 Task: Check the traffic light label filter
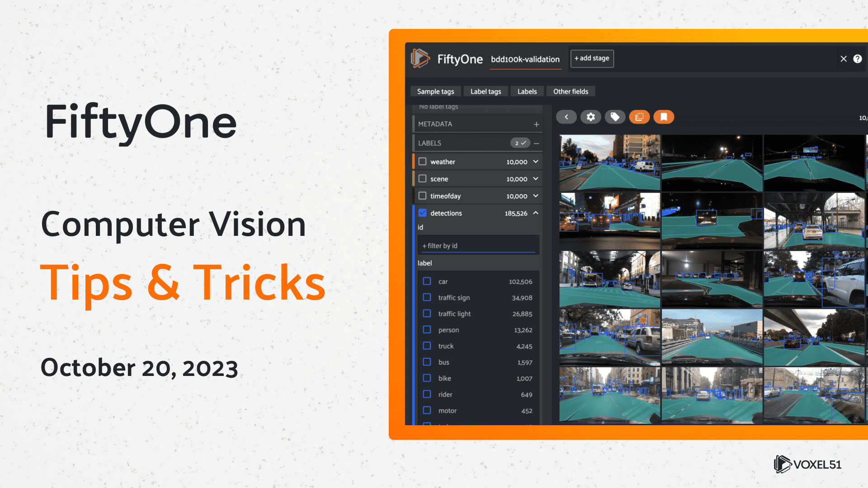(427, 314)
